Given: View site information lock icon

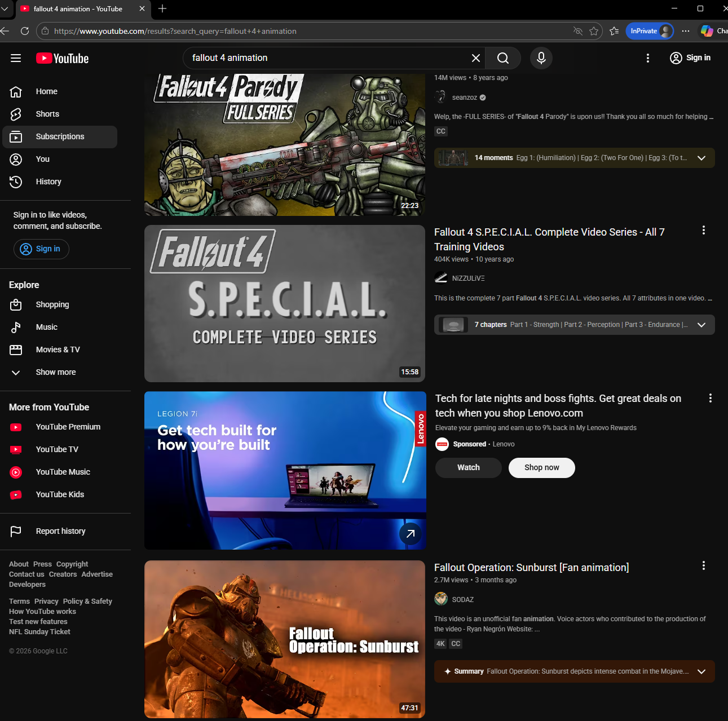Looking at the screenshot, I should [x=45, y=32].
